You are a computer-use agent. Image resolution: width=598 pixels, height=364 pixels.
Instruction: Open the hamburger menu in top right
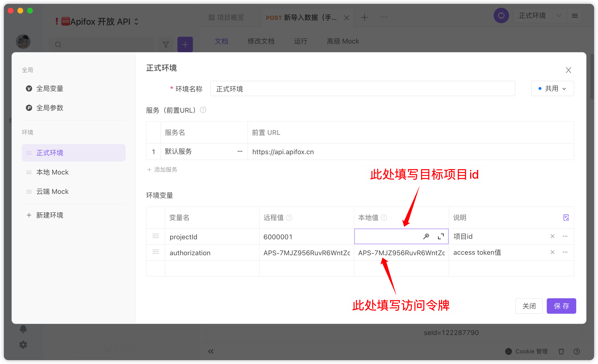575,16
